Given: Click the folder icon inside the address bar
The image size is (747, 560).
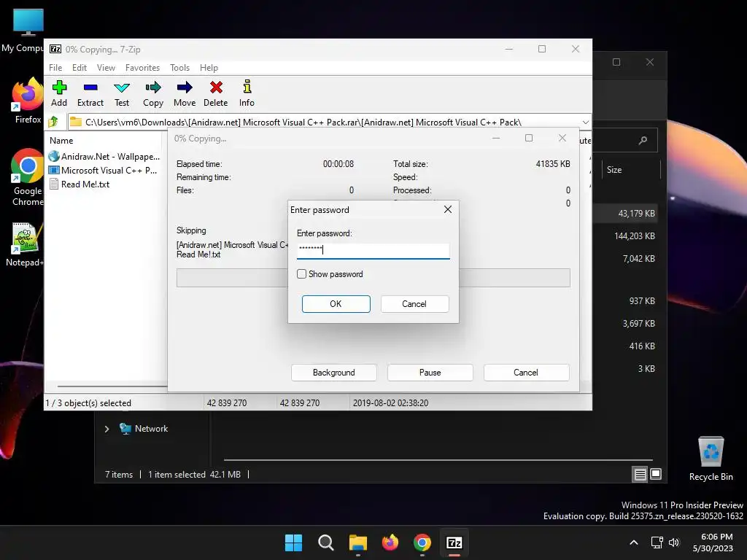Looking at the screenshot, I should [75, 122].
